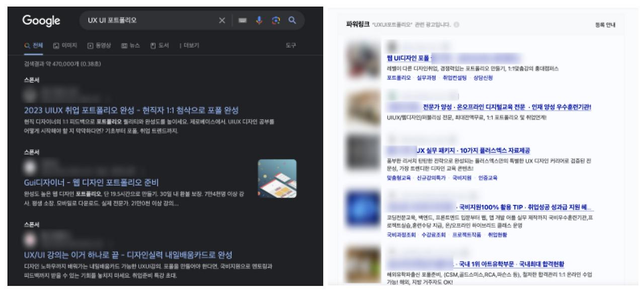Click the blue thumbnail of 국비지원100% ad
Screen dimensions: 644x291
pyautogui.click(x=363, y=208)
